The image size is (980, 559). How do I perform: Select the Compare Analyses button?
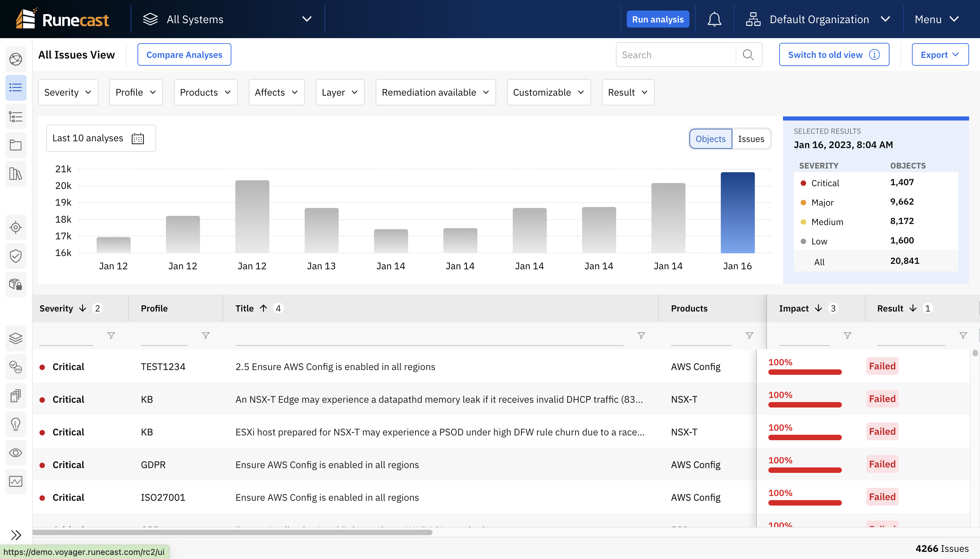coord(184,54)
